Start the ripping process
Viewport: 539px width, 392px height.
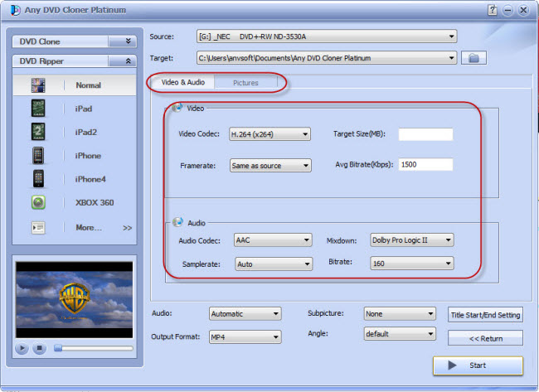coord(478,365)
